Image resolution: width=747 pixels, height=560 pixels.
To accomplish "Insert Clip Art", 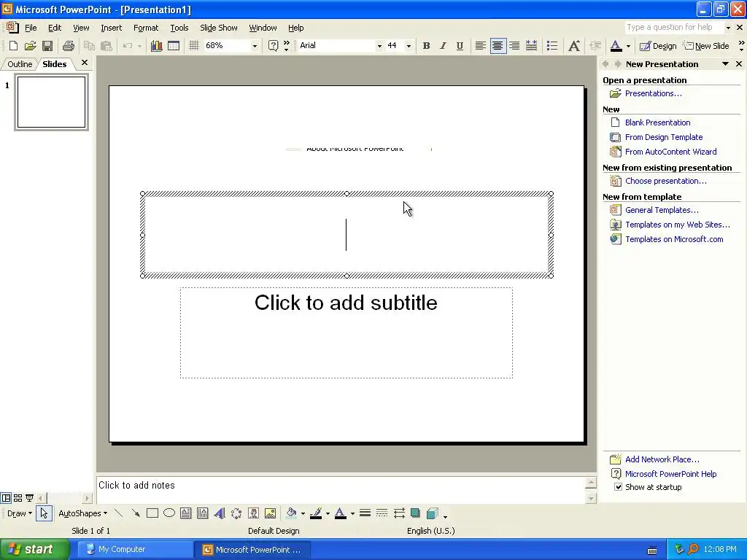I will pyautogui.click(x=253, y=513).
